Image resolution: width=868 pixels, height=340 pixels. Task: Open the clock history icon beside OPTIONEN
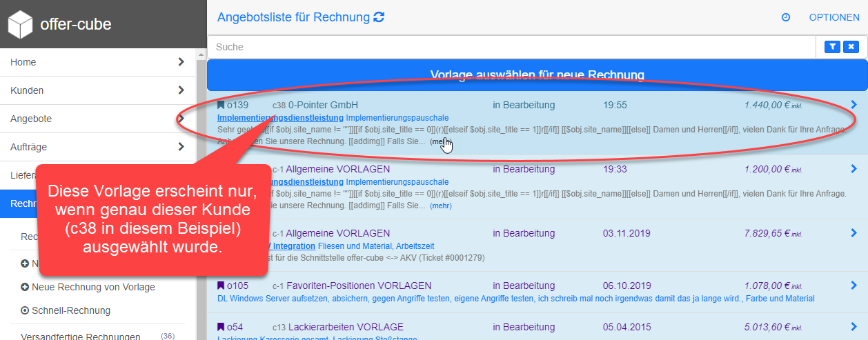[786, 17]
